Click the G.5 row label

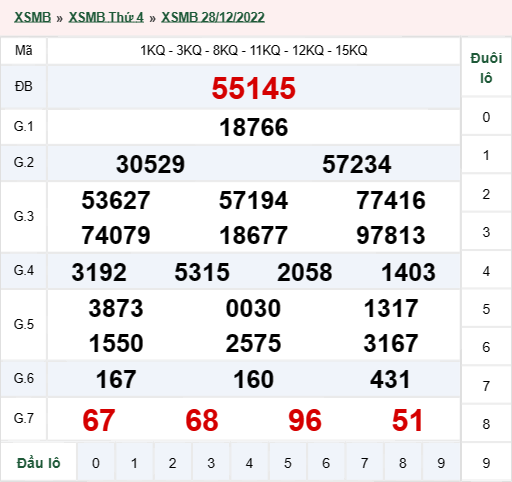coord(24,324)
